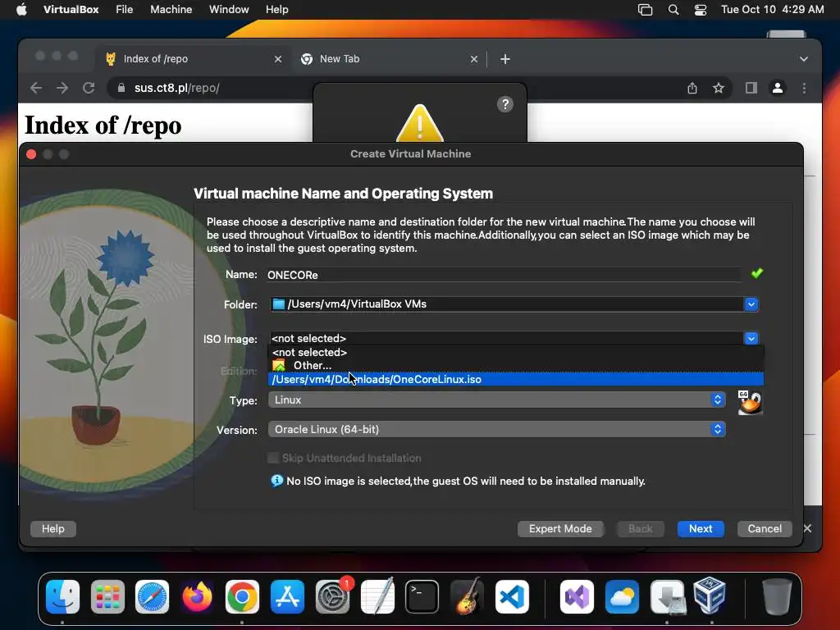This screenshot has width=840, height=630.
Task: Open the Type Linux dropdown
Action: [496, 399]
